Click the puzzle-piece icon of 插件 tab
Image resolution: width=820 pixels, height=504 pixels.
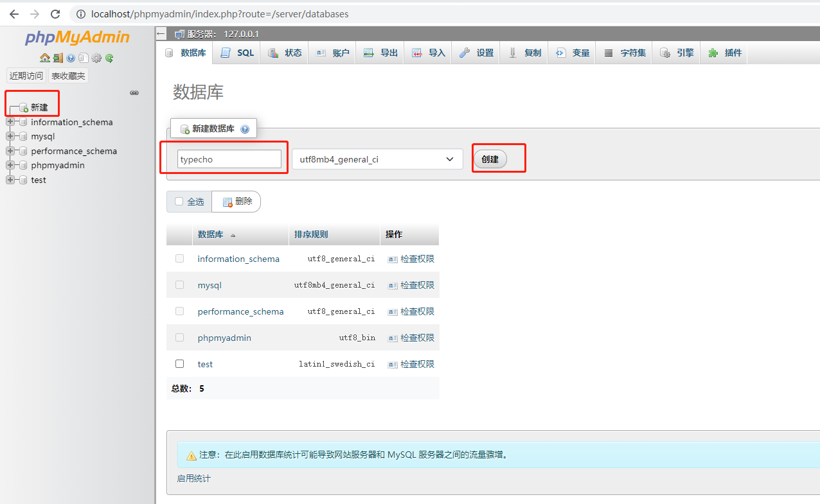713,53
